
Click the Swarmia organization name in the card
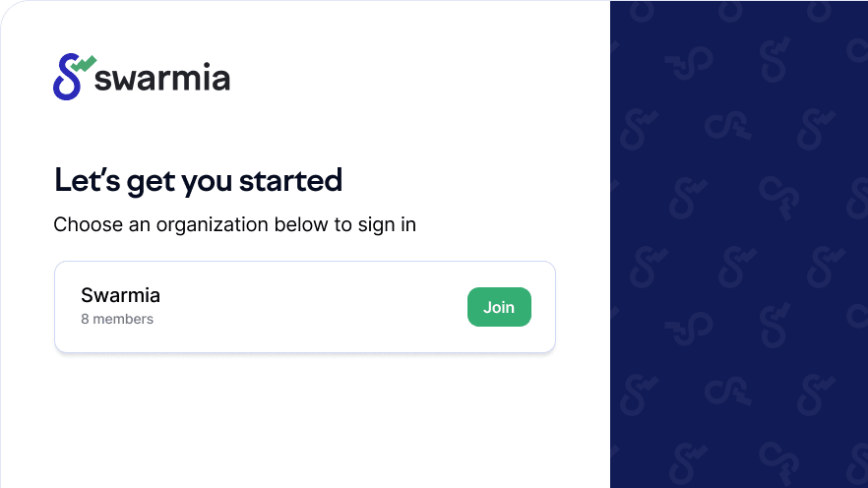pos(120,295)
